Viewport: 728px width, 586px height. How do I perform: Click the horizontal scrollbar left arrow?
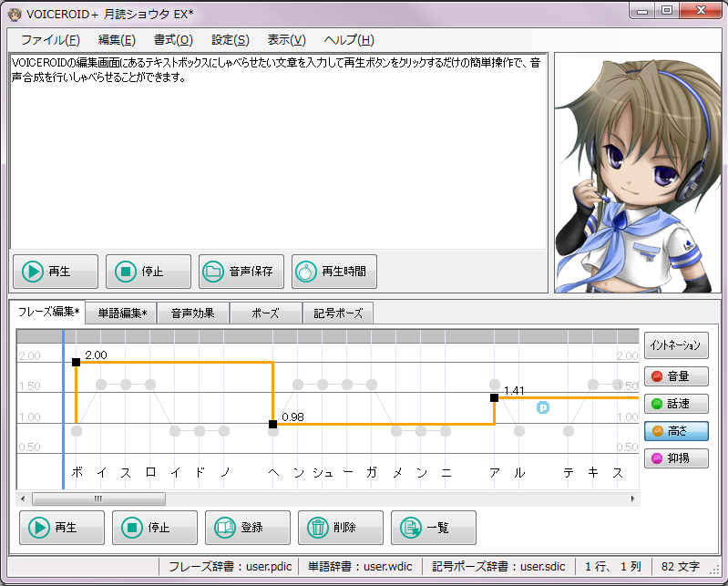point(23,499)
